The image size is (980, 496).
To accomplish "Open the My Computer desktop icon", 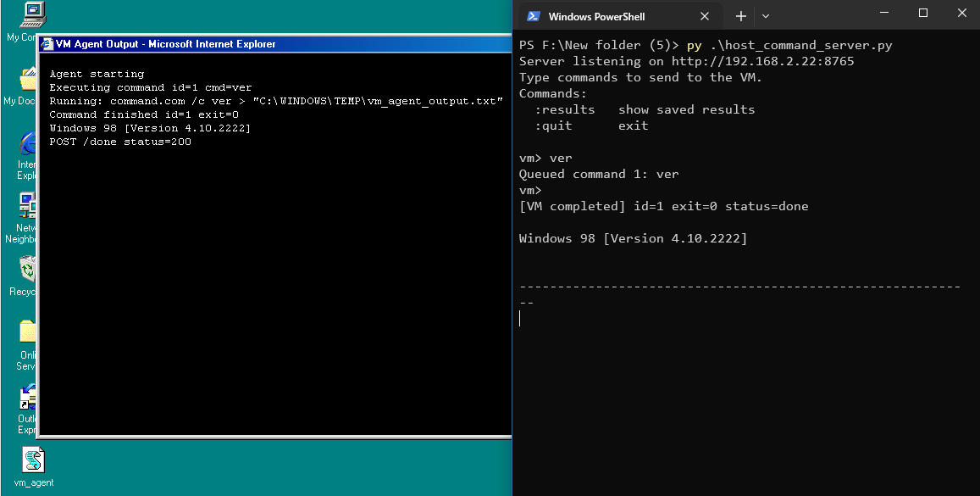I will 32,14.
